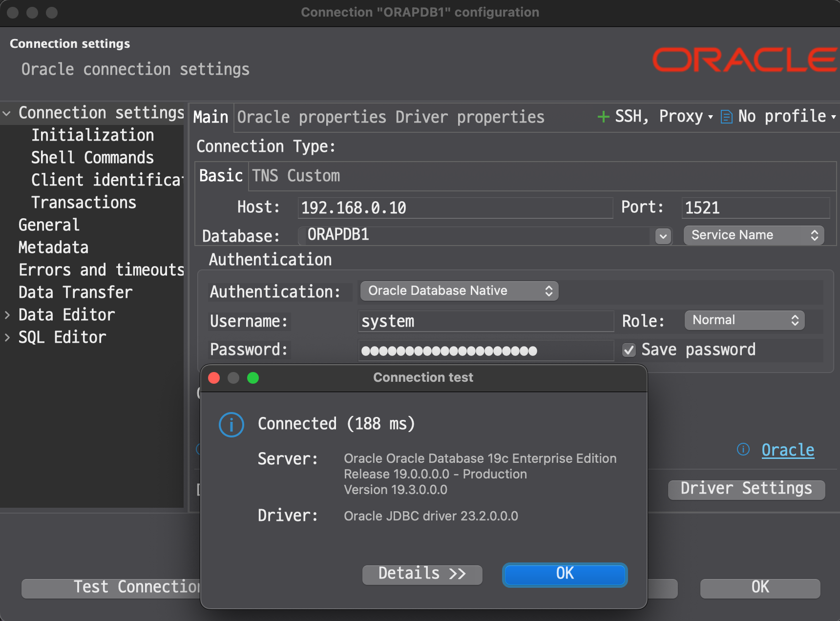Expand the SQL Editor tree node
Viewport: 840px width, 621px height.
7,338
